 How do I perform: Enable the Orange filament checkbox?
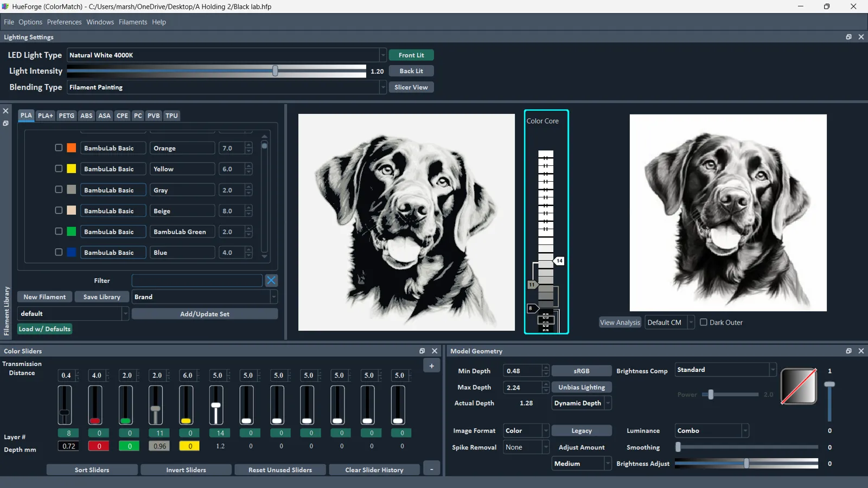tap(59, 147)
